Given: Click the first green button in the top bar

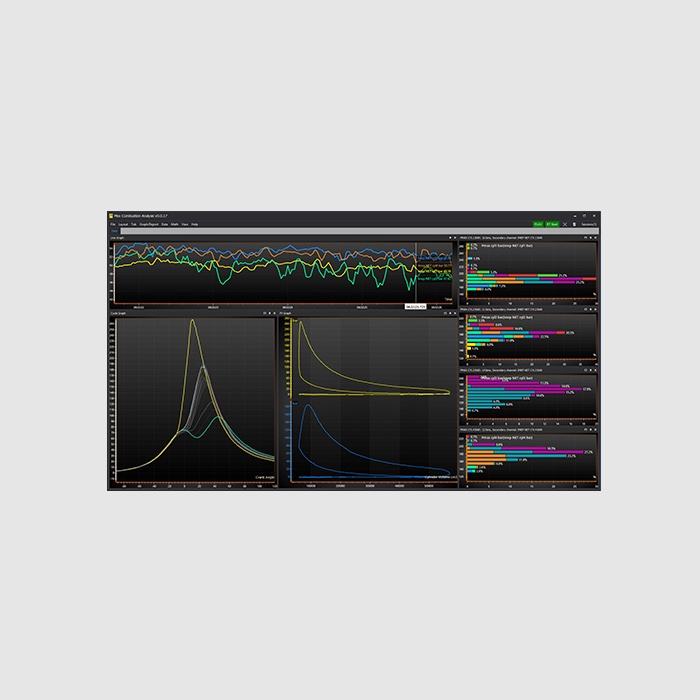Looking at the screenshot, I should 538,224.
